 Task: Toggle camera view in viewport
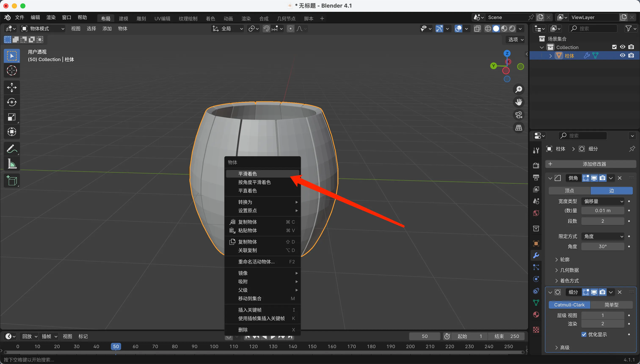pos(519,115)
